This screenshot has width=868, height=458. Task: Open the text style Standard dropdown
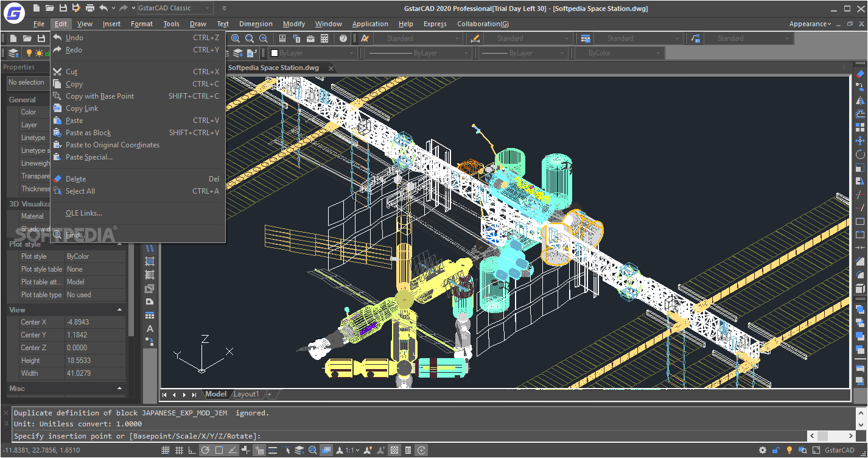[x=419, y=38]
